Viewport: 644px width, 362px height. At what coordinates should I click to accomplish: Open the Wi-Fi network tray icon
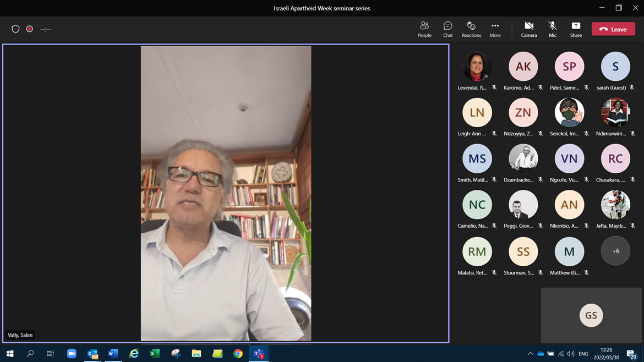(561, 354)
